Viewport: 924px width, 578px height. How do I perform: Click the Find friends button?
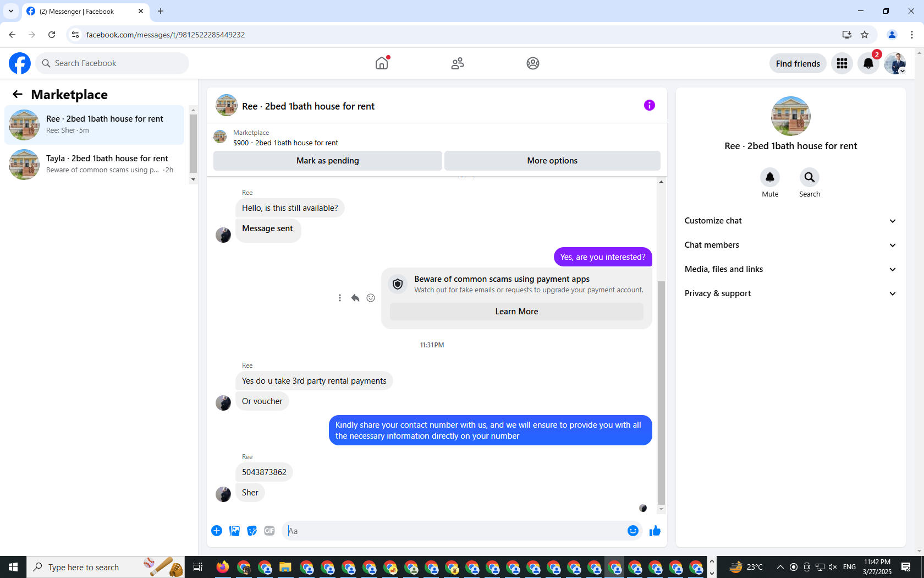798,63
